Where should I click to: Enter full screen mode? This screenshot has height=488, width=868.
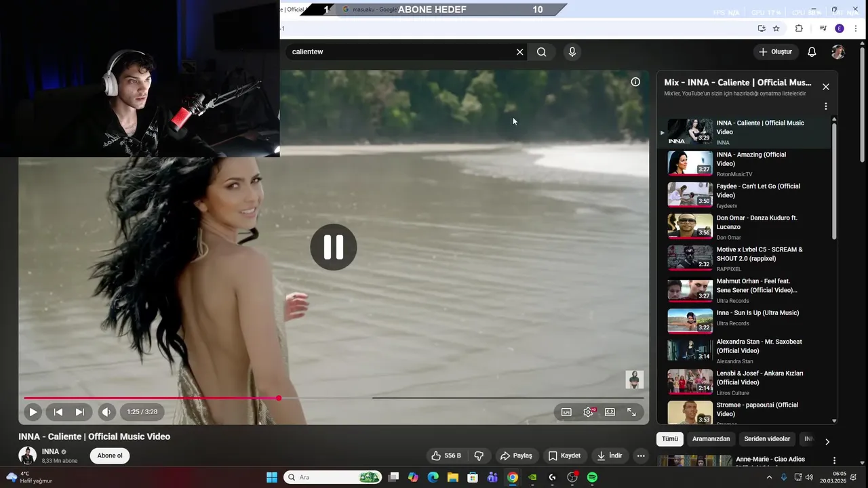coord(631,411)
